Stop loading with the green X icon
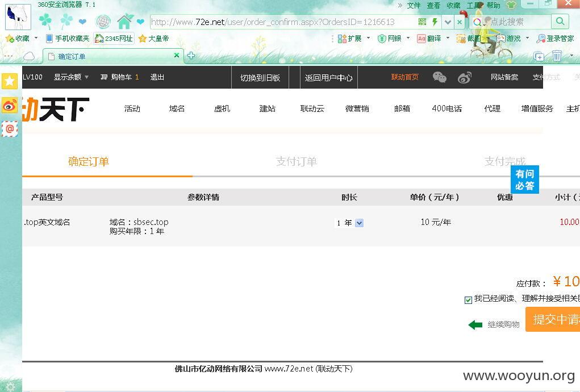This screenshot has width=580, height=392. [459, 22]
